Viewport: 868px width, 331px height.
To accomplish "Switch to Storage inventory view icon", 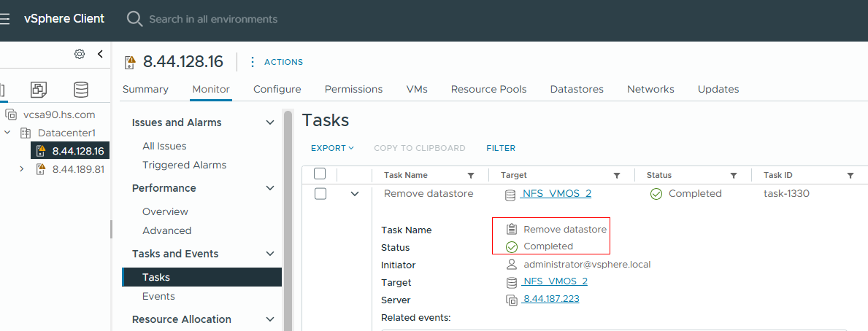I will click(81, 89).
